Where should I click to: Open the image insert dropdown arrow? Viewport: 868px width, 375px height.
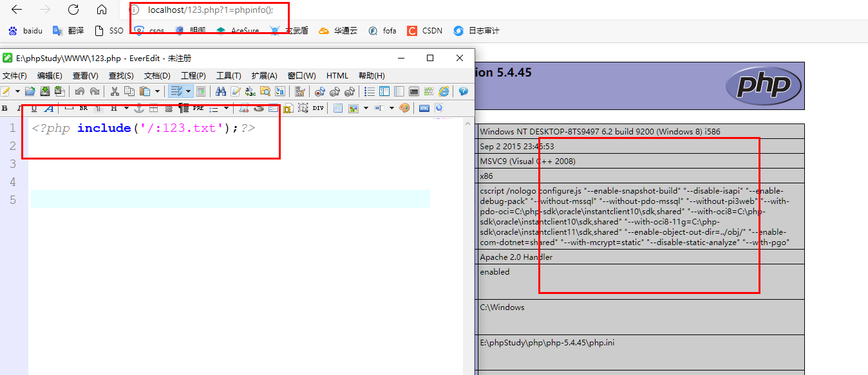(x=366, y=108)
